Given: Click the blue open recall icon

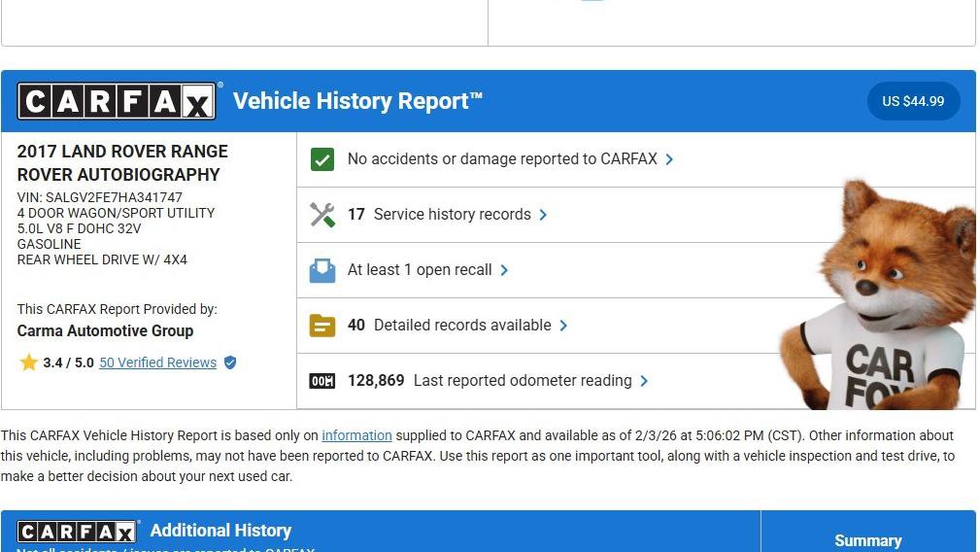Looking at the screenshot, I should point(322,270).
